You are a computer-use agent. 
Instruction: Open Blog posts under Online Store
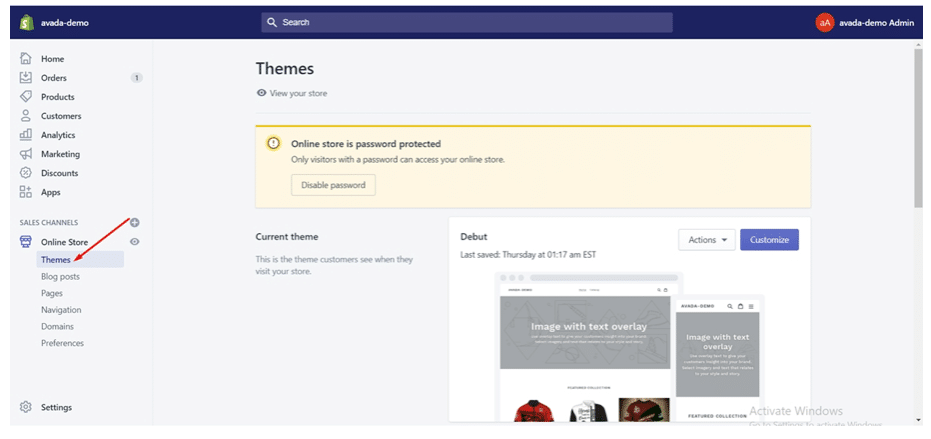point(60,276)
